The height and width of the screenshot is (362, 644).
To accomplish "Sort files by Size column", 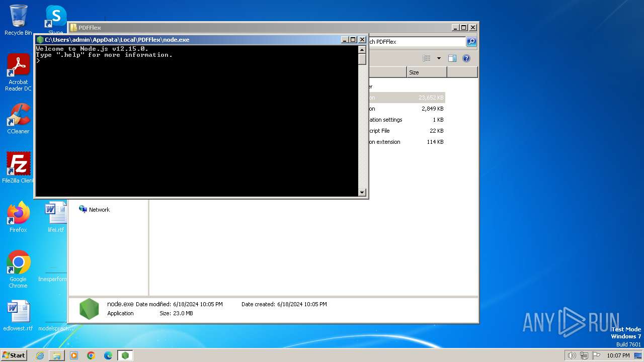I will 427,72.
